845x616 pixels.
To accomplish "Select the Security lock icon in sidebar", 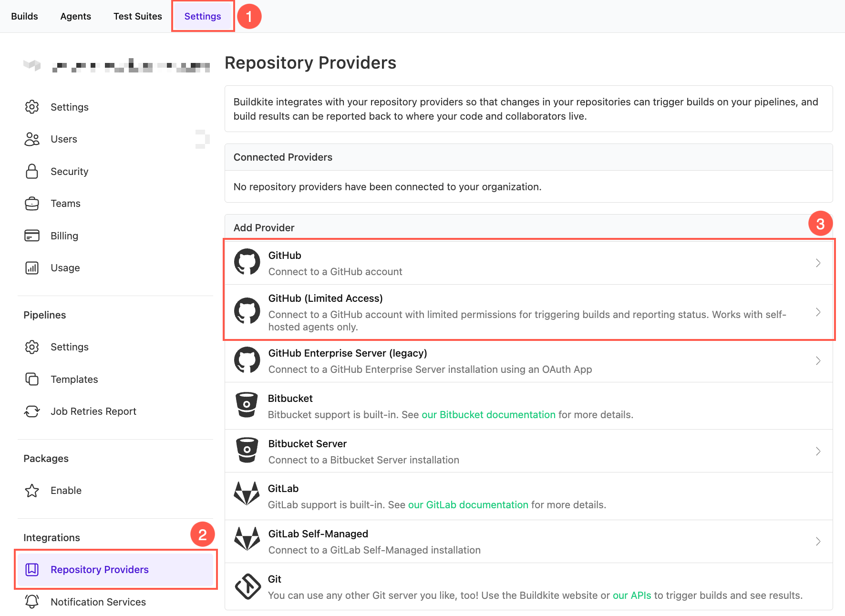I will [31, 171].
